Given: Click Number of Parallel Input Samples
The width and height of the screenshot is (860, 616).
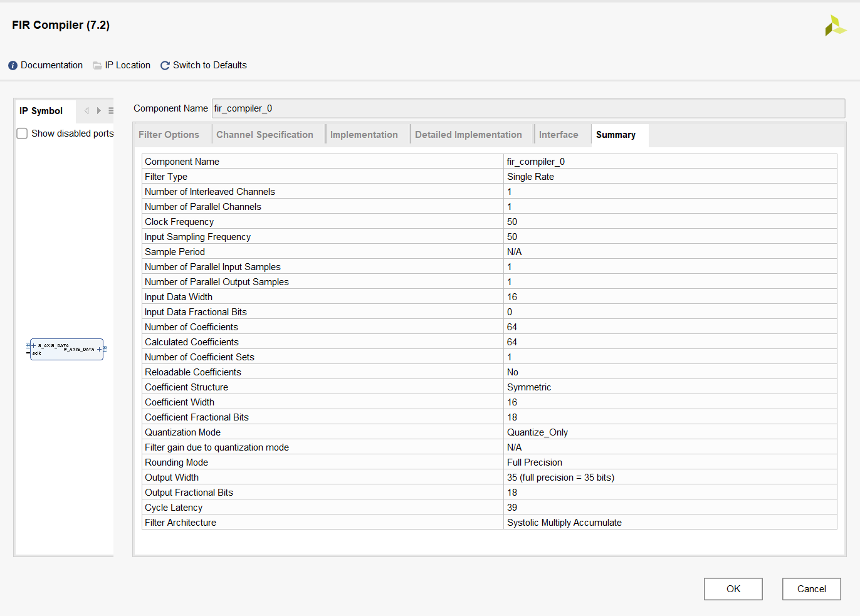Looking at the screenshot, I should click(212, 267).
